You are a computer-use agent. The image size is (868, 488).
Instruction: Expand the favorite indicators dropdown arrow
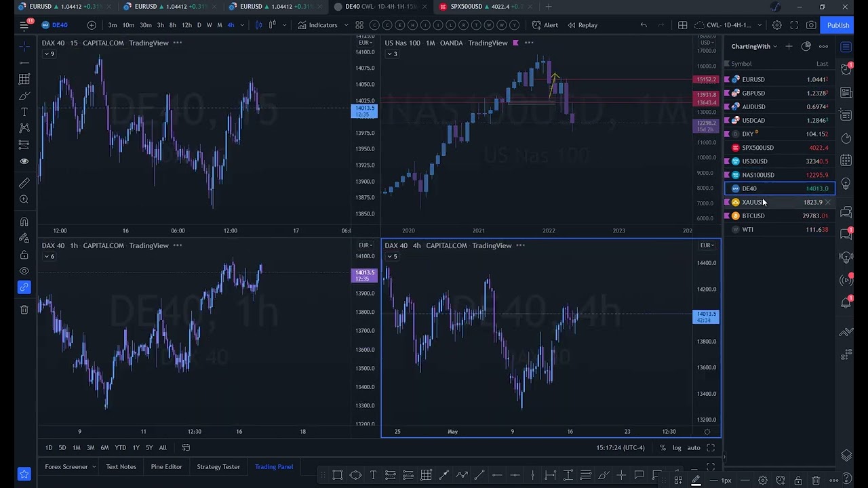347,25
